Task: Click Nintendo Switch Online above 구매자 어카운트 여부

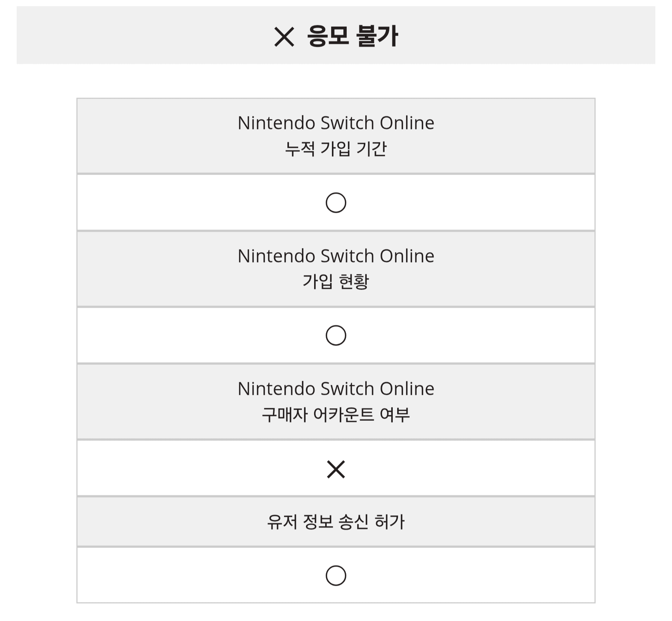Action: (x=336, y=389)
